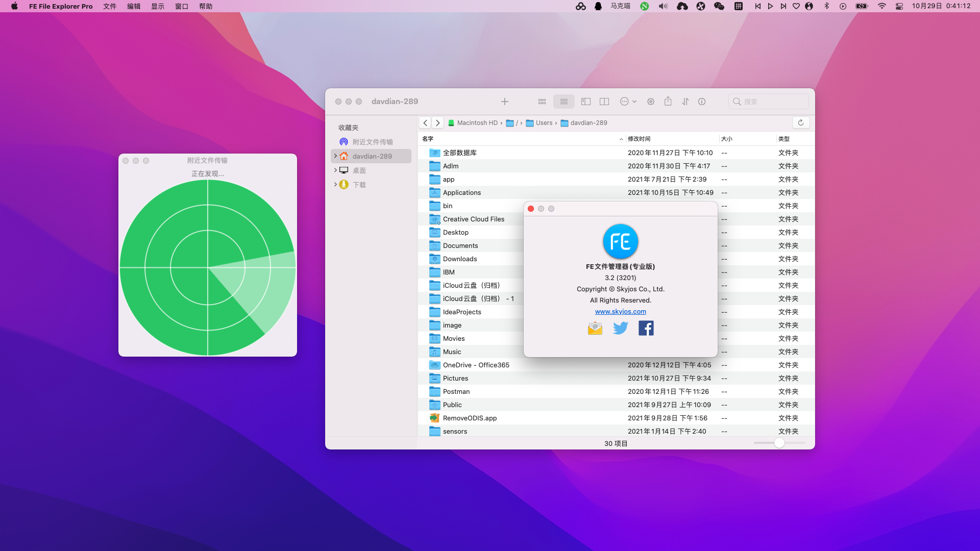Viewport: 980px width, 551px height.
Task: Open the www.skyjos.com link
Action: pyautogui.click(x=620, y=311)
